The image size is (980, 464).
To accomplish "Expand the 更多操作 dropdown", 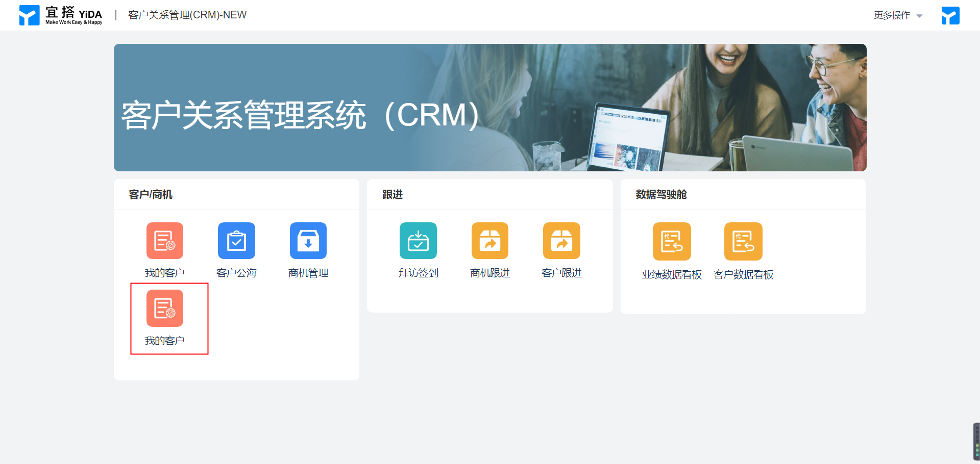I will [x=898, y=15].
